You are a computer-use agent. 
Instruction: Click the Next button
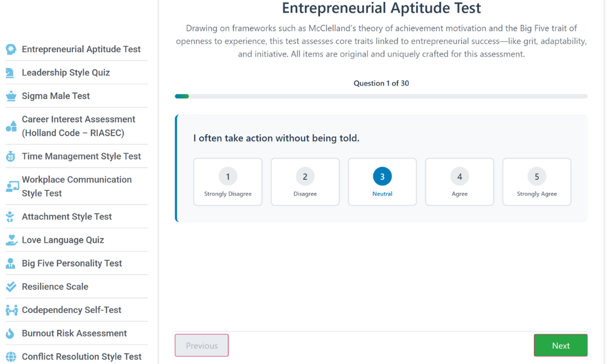(560, 345)
